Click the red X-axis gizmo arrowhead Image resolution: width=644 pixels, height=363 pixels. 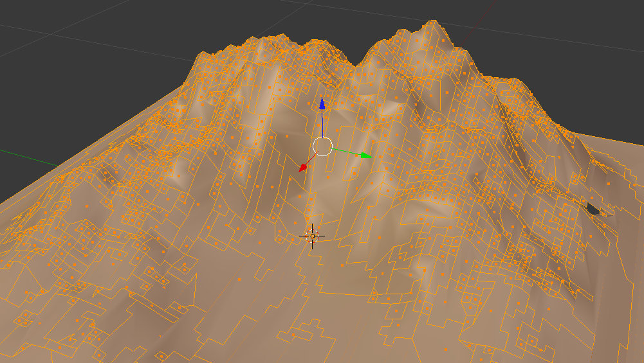tap(303, 167)
